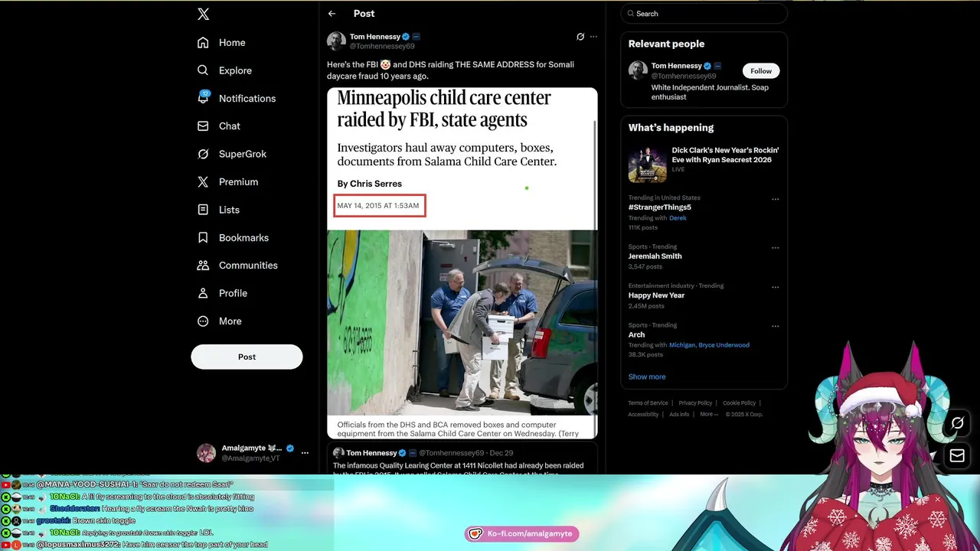Viewport: 980px width, 551px height.
Task: Open post's three-dot more menu
Action: click(x=593, y=37)
